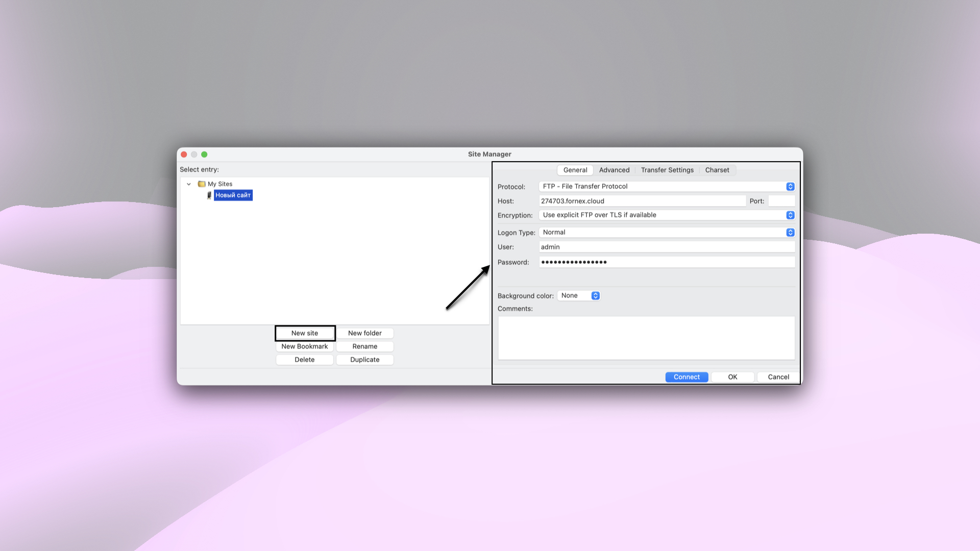Screen dimensions: 980x551
Task: Click the green zoom traffic light button
Action: (x=205, y=154)
